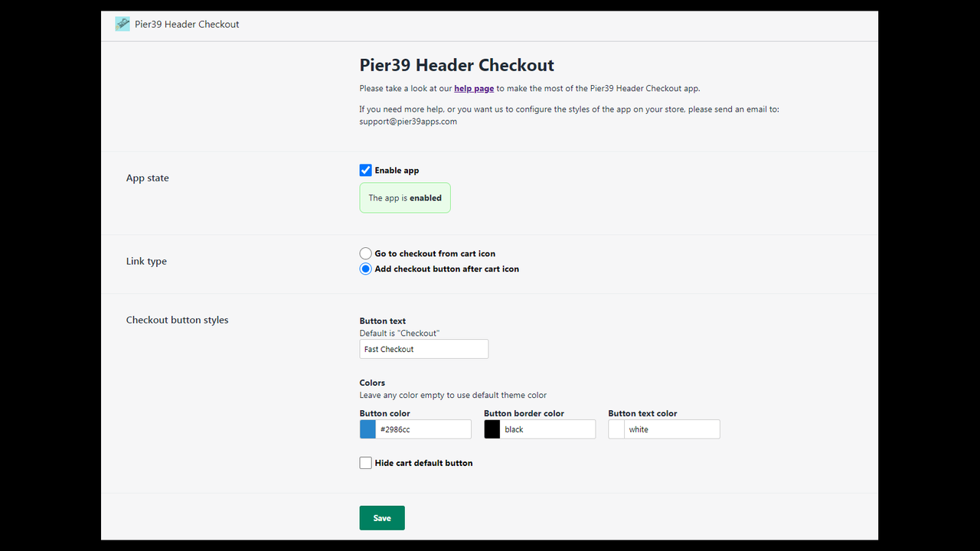Disable the Enable app checkbox
This screenshot has width=980, height=551.
pyautogui.click(x=365, y=170)
